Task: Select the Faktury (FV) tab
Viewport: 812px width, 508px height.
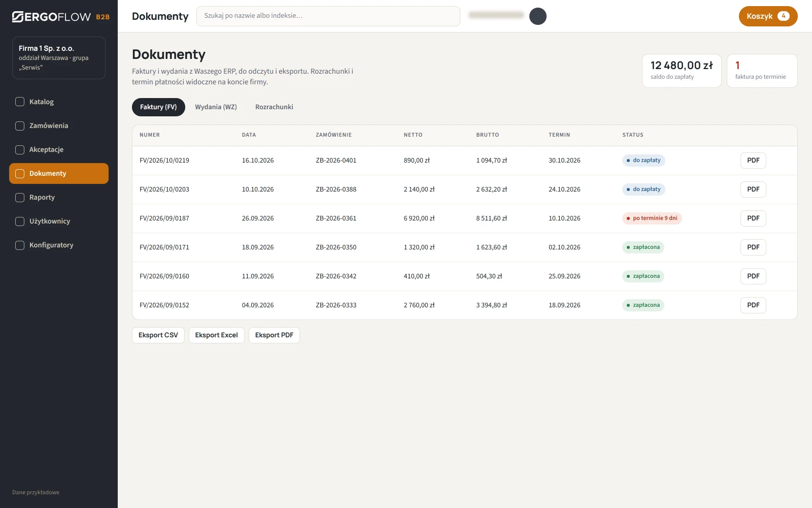Action: tap(158, 107)
